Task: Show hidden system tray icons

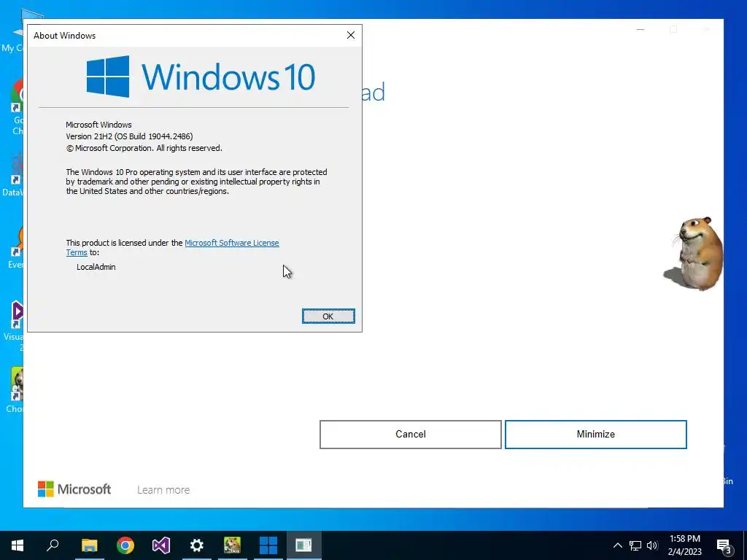Action: click(617, 545)
